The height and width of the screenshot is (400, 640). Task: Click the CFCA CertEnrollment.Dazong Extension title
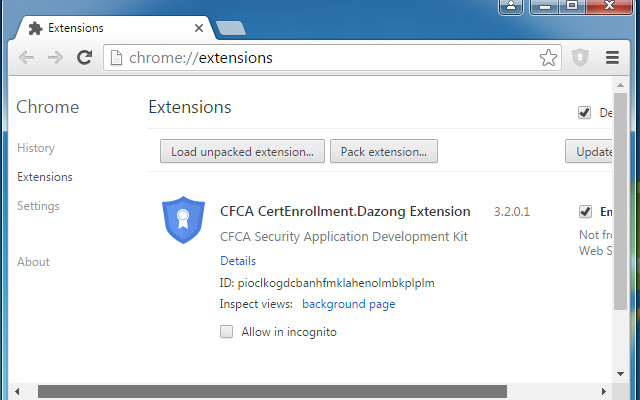[345, 211]
